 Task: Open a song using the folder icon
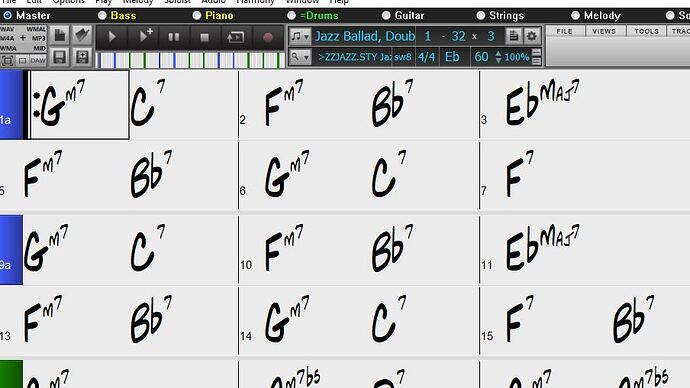[x=82, y=36]
